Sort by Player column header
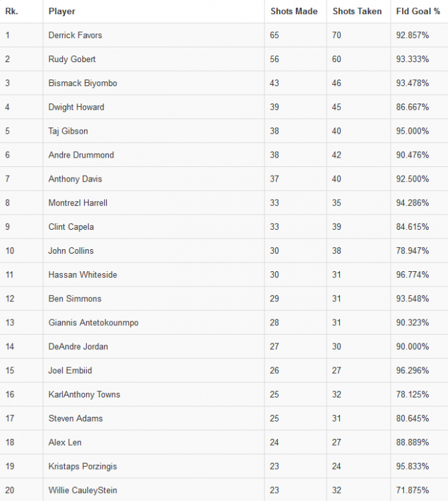This screenshot has width=448, height=501. pyautogui.click(x=62, y=11)
